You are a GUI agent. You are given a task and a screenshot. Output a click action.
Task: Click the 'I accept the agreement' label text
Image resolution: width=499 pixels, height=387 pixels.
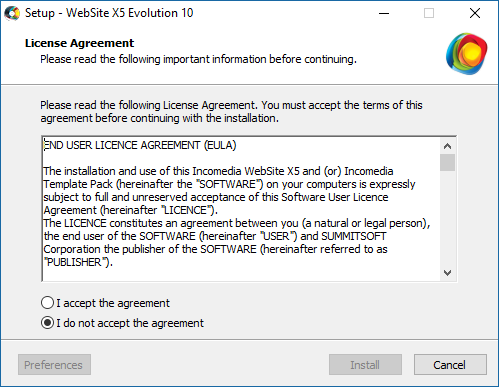113,303
